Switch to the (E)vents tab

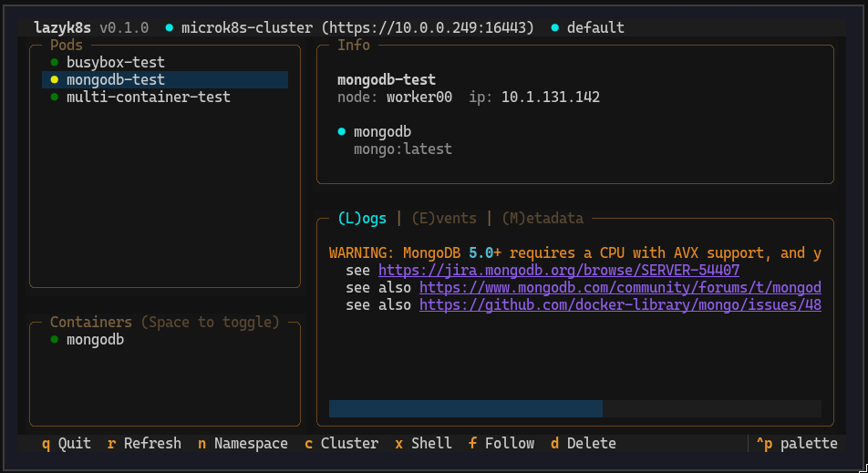coord(444,219)
